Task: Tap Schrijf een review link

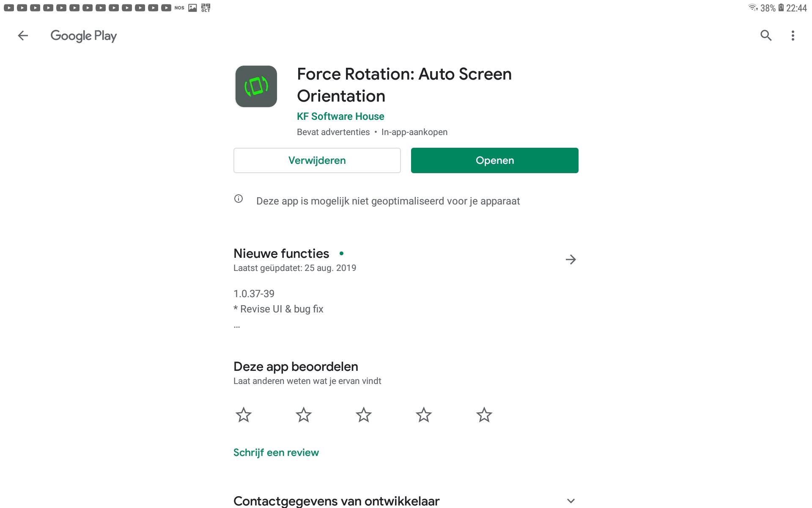Action: tap(276, 453)
